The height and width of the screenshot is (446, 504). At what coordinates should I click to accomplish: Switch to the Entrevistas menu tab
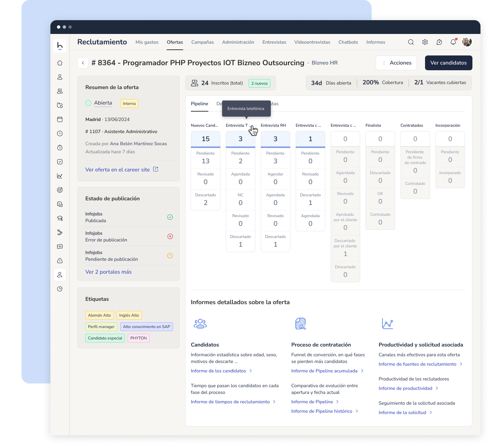pos(274,42)
